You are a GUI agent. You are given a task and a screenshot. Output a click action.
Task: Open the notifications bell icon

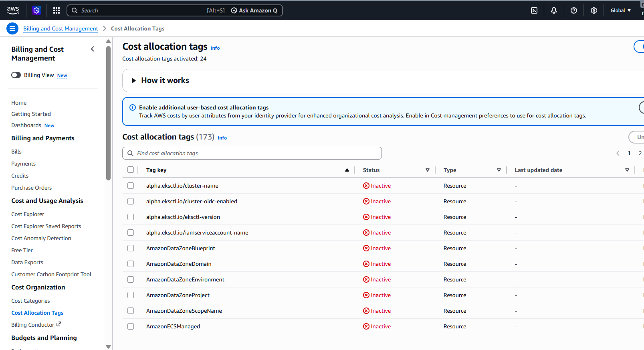point(554,10)
